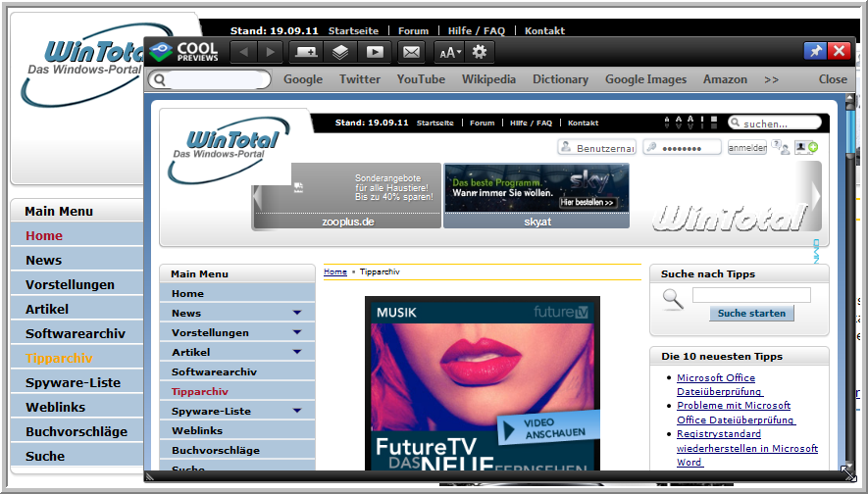Expand the Vorstellungen submenu arrow in preview
The height and width of the screenshot is (494, 868).
pos(297,332)
